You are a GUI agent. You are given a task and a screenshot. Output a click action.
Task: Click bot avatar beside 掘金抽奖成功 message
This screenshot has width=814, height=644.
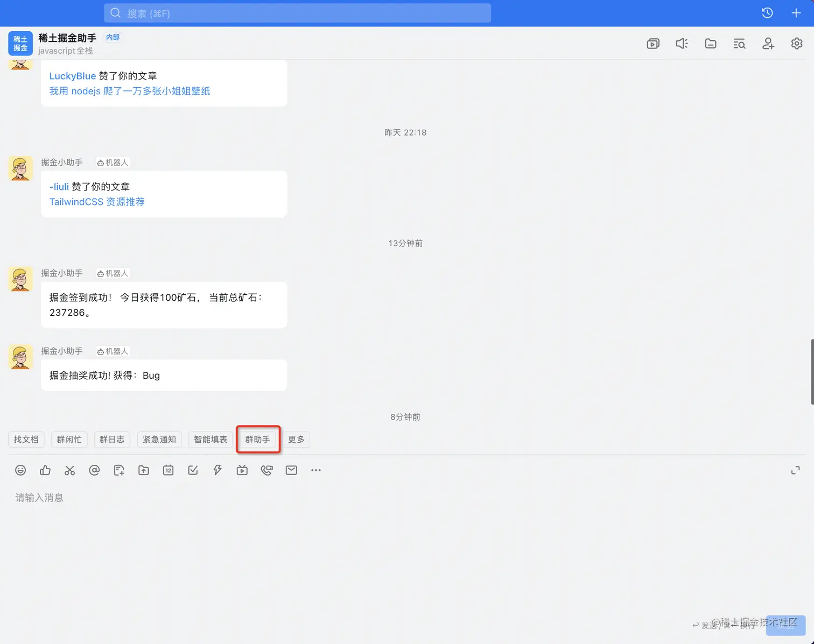click(21, 357)
